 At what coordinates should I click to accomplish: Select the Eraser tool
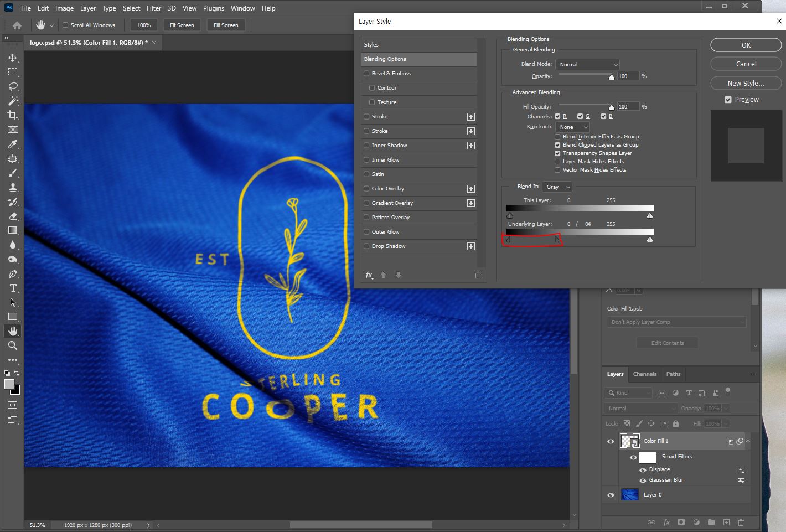pos(13,216)
